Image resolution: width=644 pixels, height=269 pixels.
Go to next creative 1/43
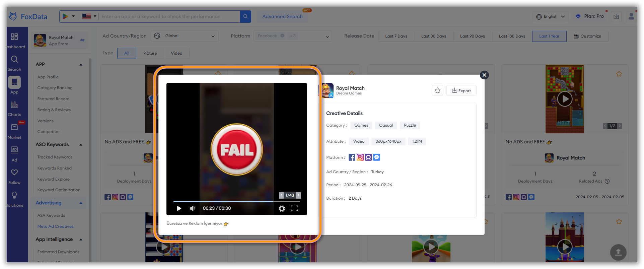pyautogui.click(x=298, y=195)
